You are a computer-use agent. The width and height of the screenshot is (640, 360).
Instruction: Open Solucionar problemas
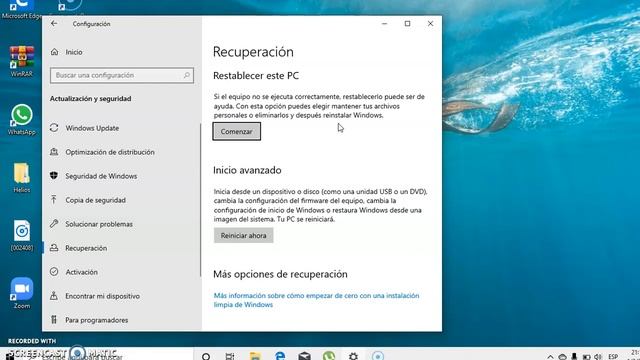click(x=99, y=224)
